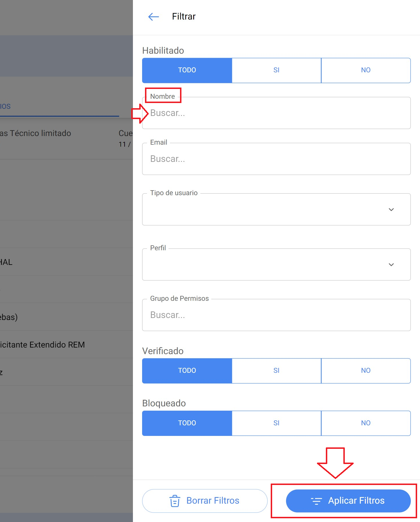Set Bloqueado filter to NO
This screenshot has height=522, width=420.
click(365, 423)
